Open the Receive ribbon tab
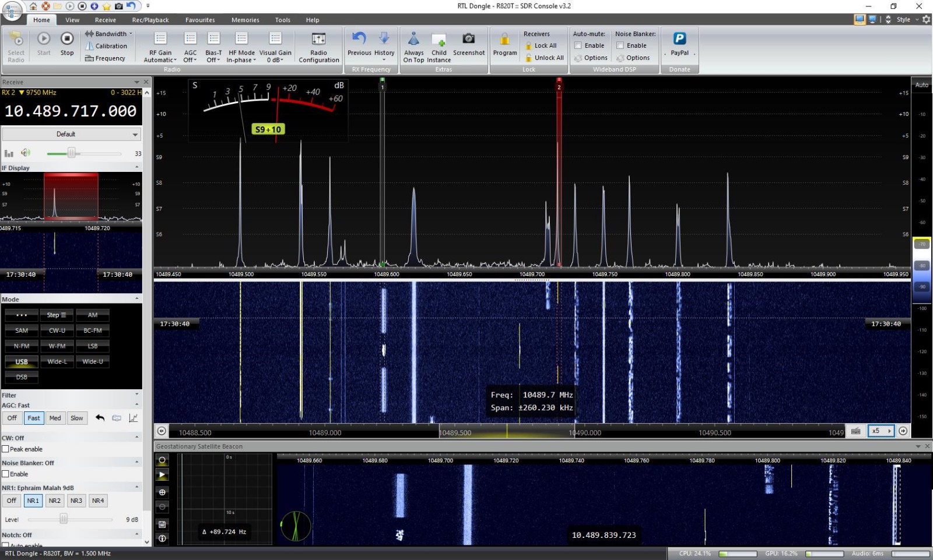933x560 pixels. [x=106, y=20]
